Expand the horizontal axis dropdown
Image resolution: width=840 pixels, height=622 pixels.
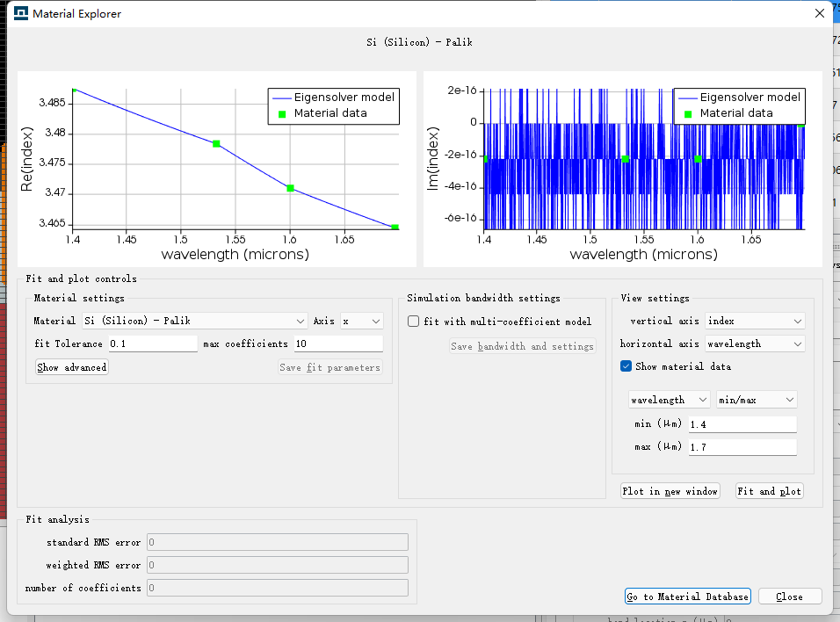(x=755, y=344)
